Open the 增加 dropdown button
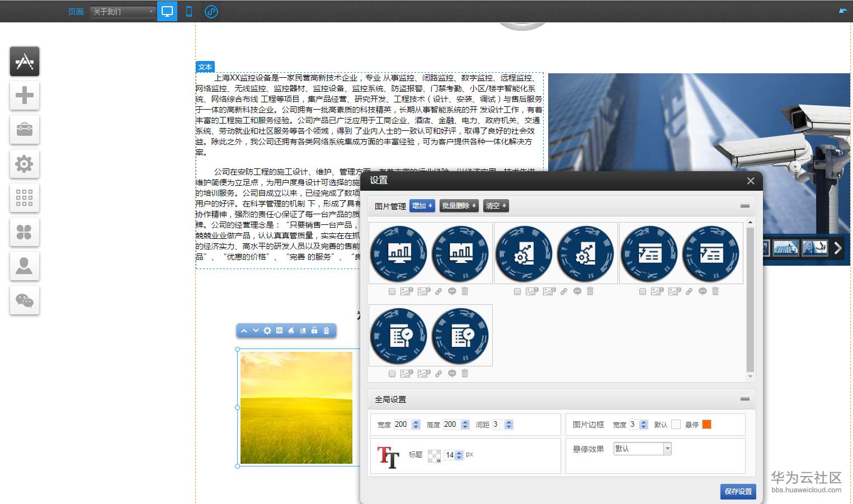Screen dimensions: 853x504 coord(422,206)
